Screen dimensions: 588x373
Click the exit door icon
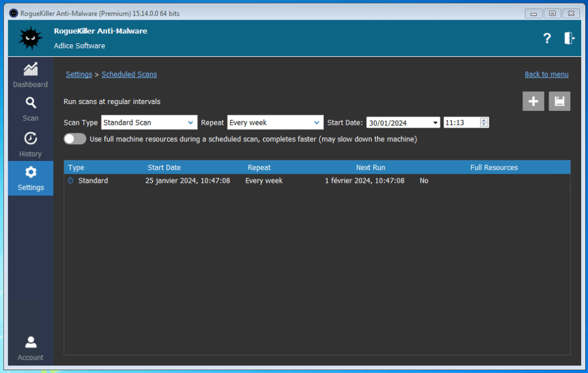tap(568, 39)
